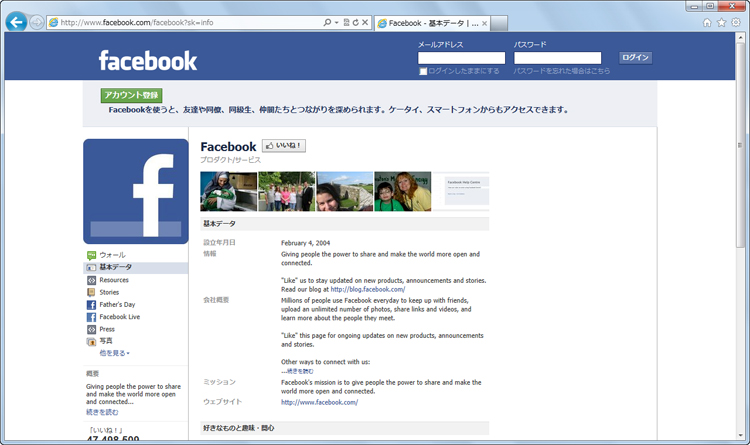
Task: Stop loading with the X icon in address bar
Action: coord(365,22)
